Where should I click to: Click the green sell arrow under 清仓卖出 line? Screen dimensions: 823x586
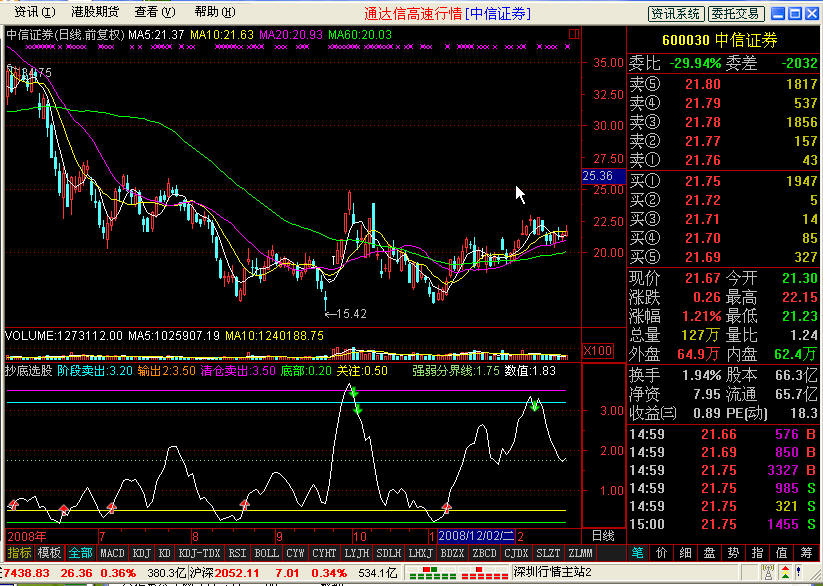point(353,391)
